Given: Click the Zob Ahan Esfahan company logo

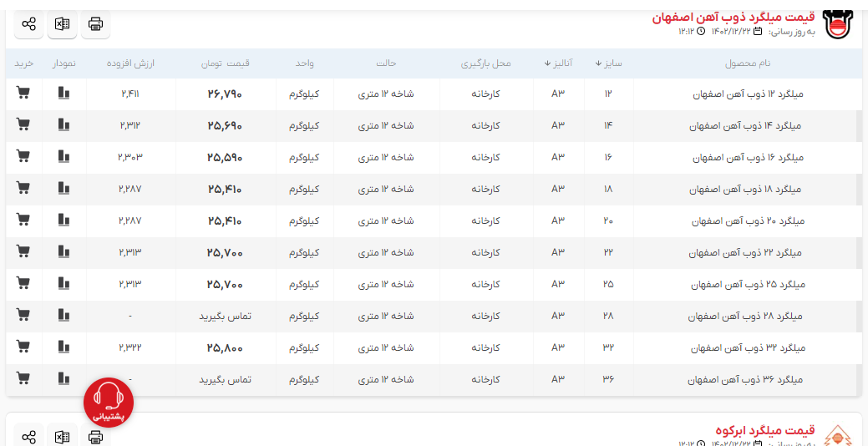Looking at the screenshot, I should 838,24.
